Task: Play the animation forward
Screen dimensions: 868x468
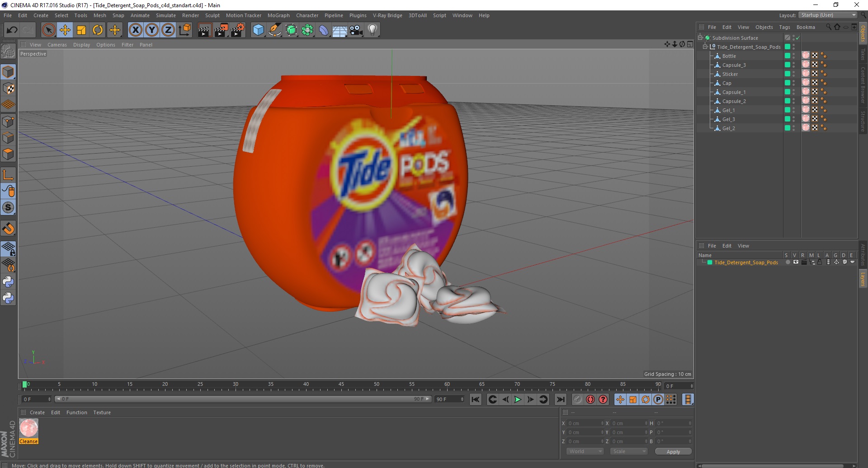Action: [518, 399]
